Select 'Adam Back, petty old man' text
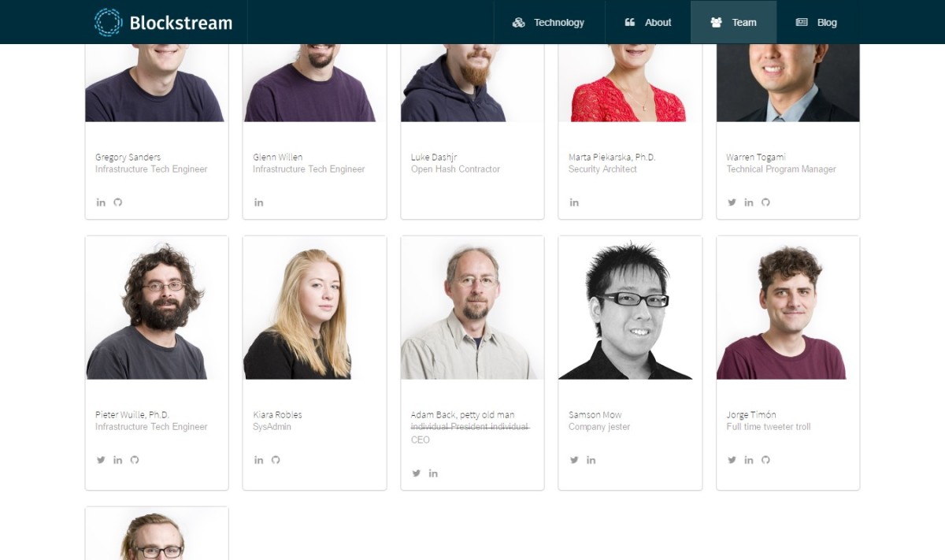Screen dimensions: 945x560 coord(463,414)
